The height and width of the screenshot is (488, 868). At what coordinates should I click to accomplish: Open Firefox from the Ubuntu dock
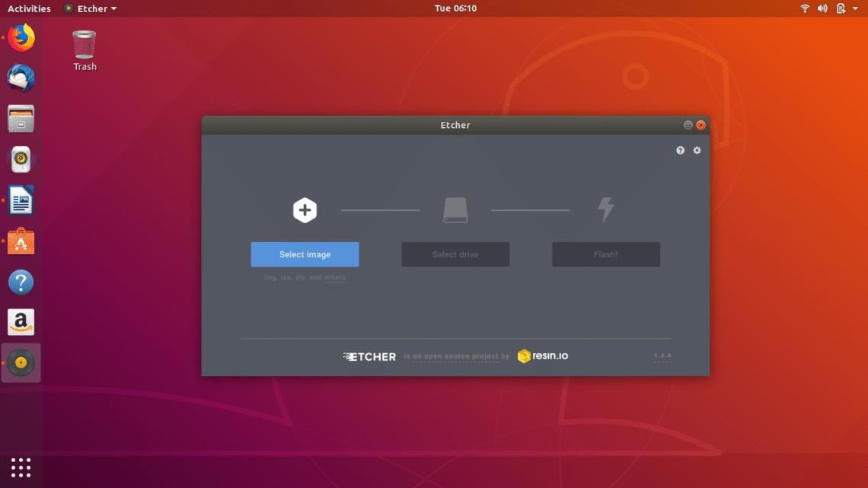click(x=21, y=37)
